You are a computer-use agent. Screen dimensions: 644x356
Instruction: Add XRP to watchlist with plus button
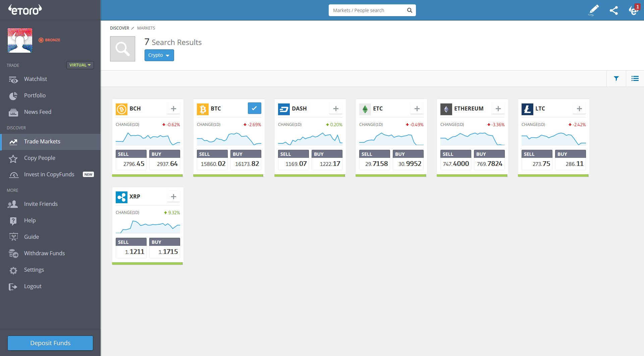(x=173, y=196)
